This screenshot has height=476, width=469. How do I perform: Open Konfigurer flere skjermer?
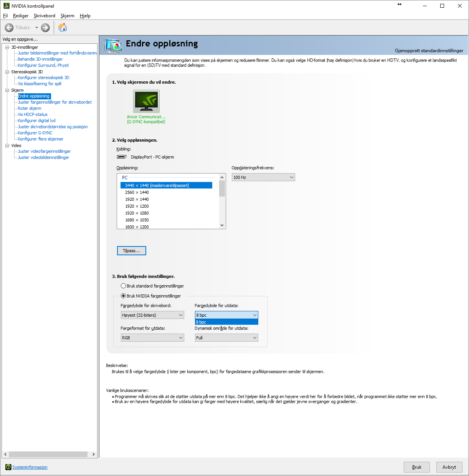coord(41,139)
